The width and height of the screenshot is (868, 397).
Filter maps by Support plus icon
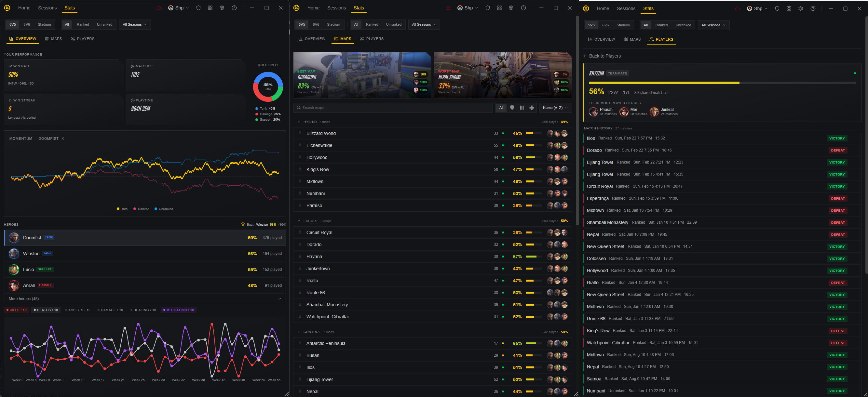(531, 108)
